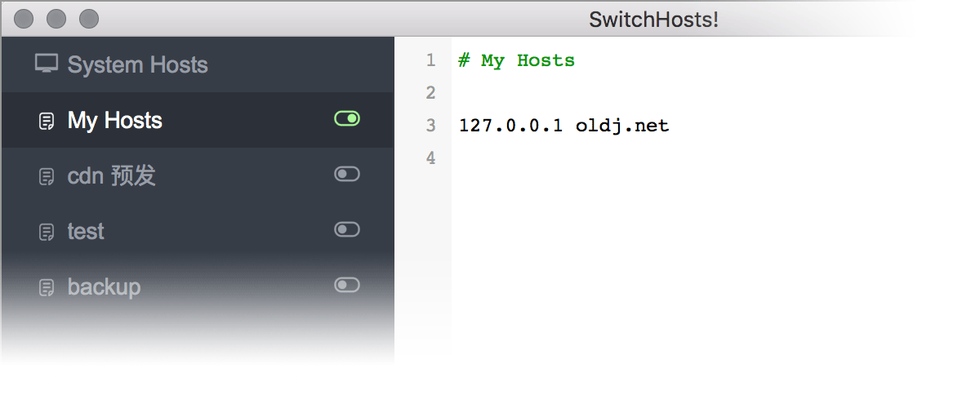Click the document icon beside backup

click(x=47, y=287)
